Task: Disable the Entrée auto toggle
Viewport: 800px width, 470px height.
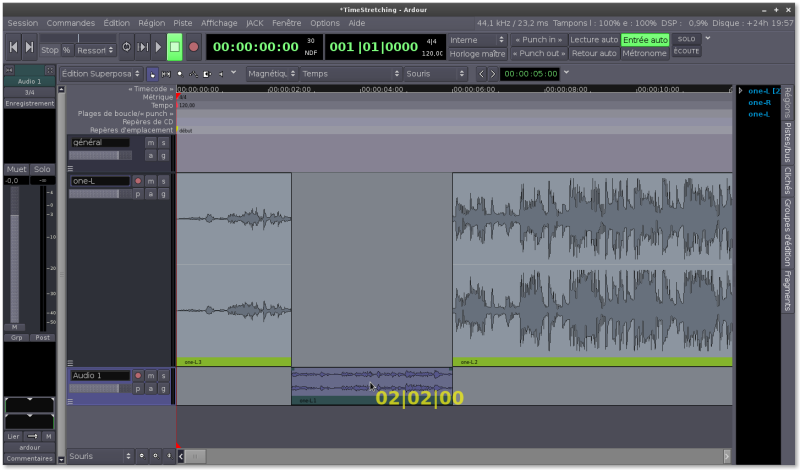Action: [644, 39]
